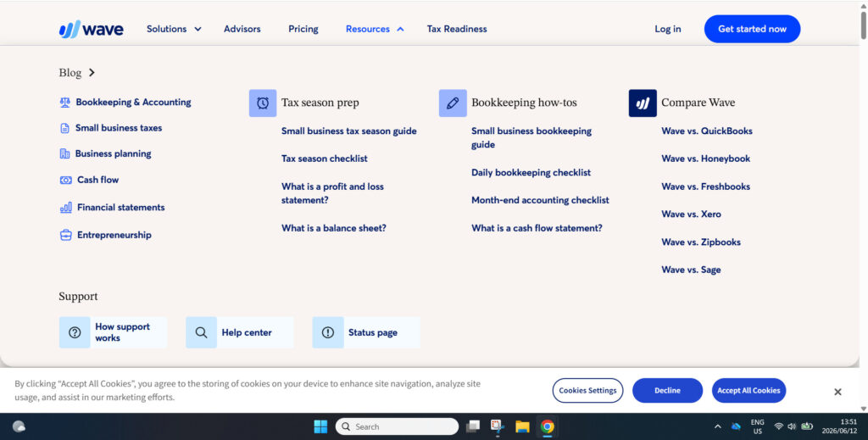Open What is a balance sheet link
The width and height of the screenshot is (868, 440).
334,228
